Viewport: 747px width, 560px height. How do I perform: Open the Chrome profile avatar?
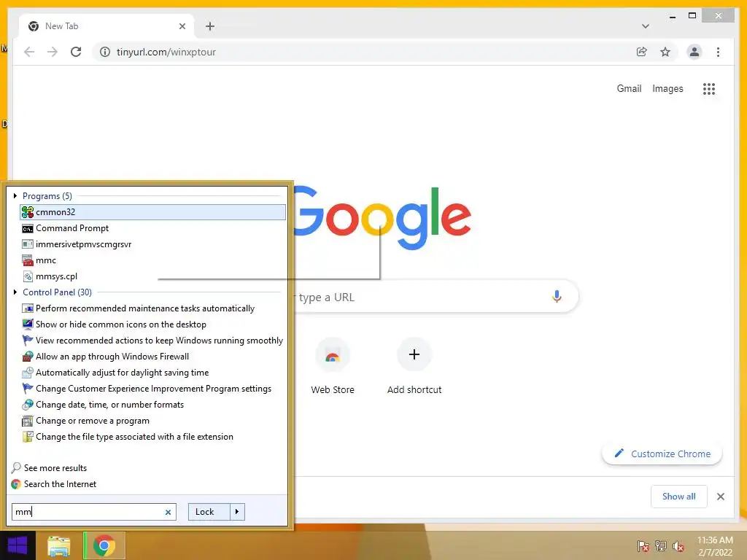pyautogui.click(x=694, y=52)
